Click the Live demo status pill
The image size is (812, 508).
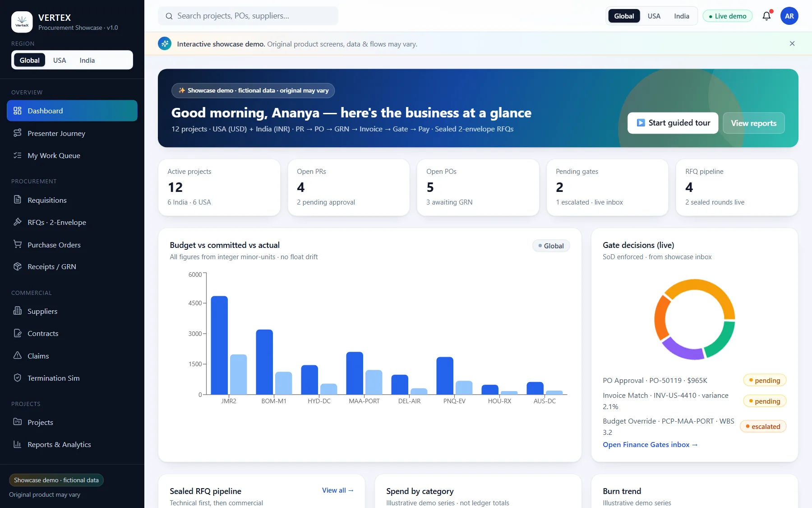(x=728, y=16)
